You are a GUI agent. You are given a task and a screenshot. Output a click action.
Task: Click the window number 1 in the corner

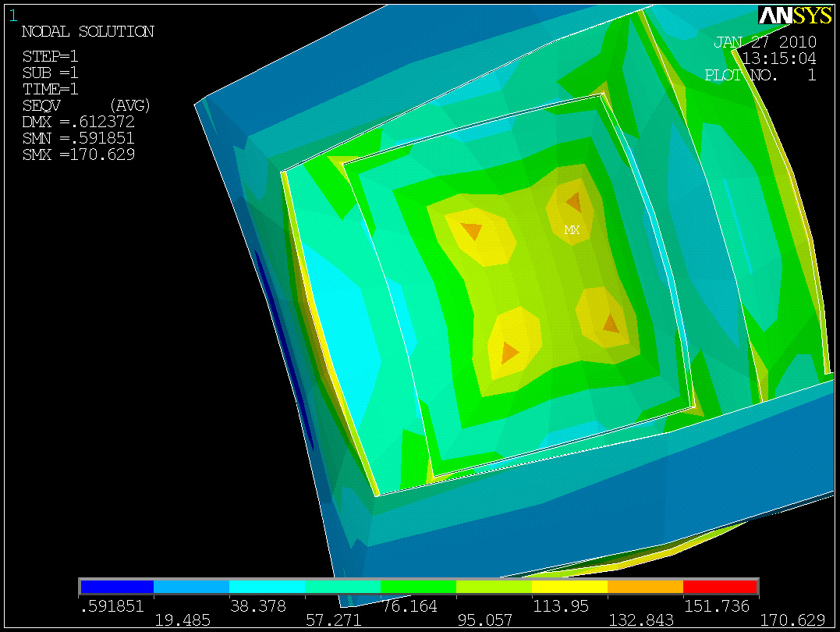12,15
